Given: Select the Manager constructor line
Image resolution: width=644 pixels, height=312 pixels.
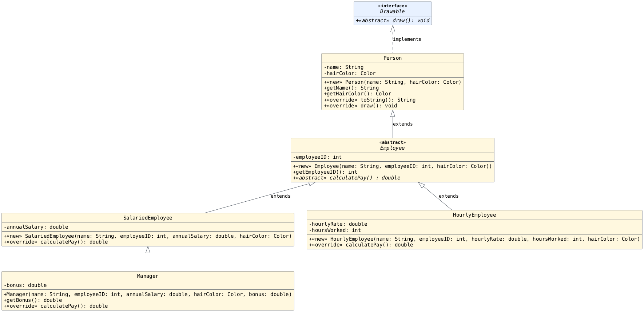Looking at the screenshot, I should (x=148, y=295).
